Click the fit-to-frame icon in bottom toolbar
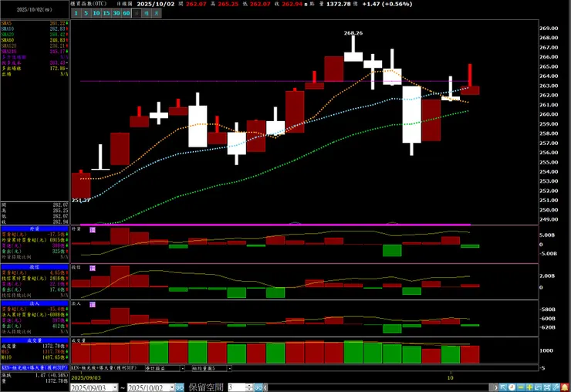Screen dimensions: 571x392 point(546,387)
